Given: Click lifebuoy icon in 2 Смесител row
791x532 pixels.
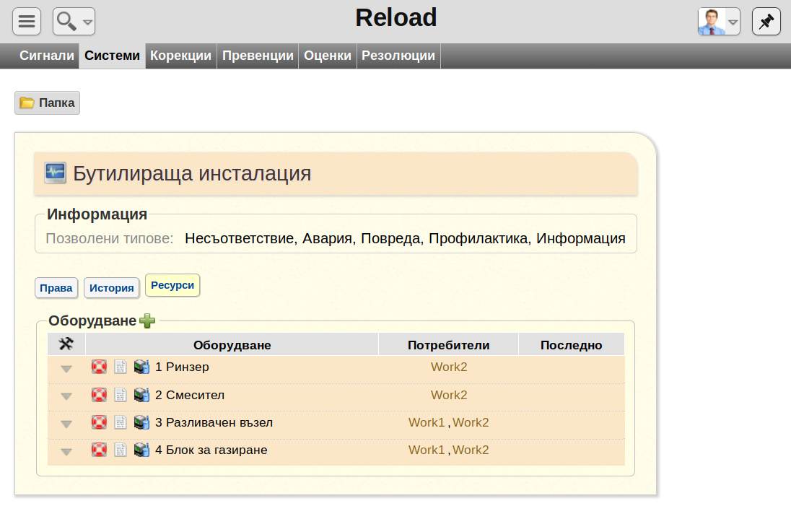Looking at the screenshot, I should [99, 395].
